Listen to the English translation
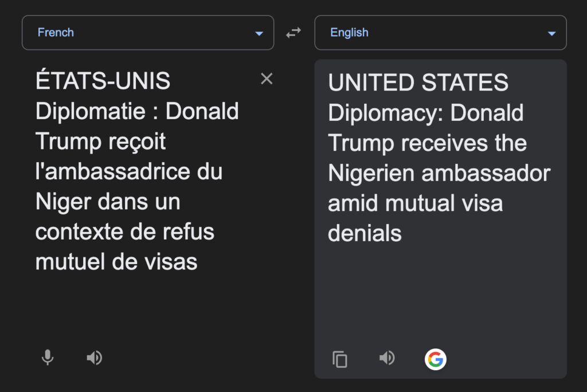The image size is (587, 392). click(x=387, y=358)
